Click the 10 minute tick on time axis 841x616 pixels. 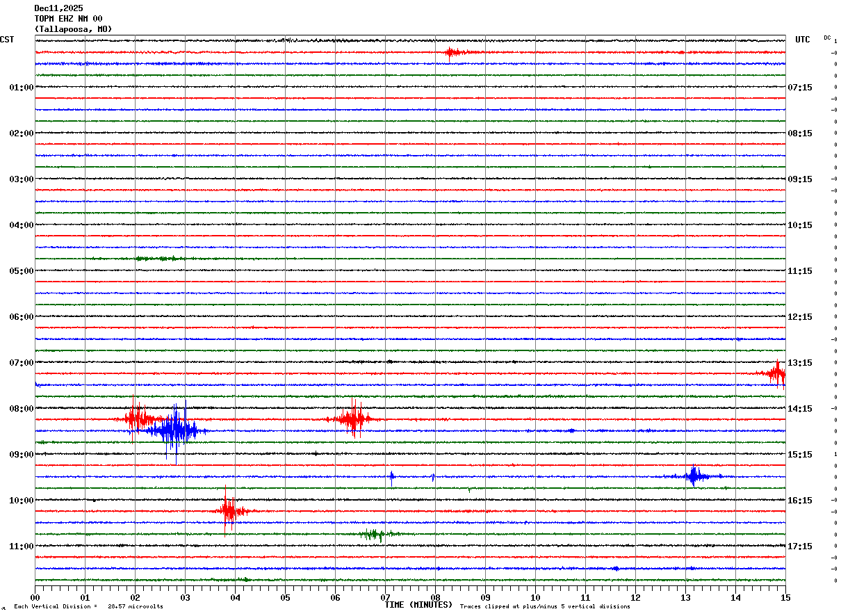pyautogui.click(x=535, y=597)
